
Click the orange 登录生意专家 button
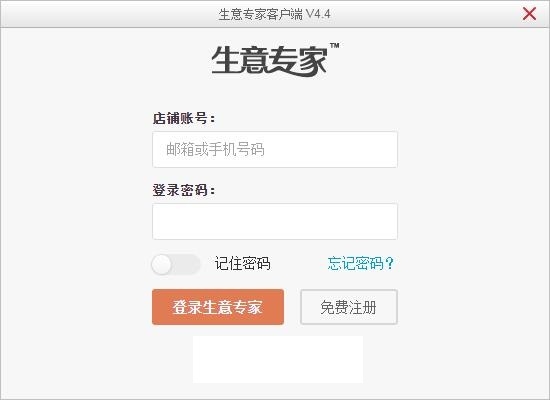coord(218,307)
